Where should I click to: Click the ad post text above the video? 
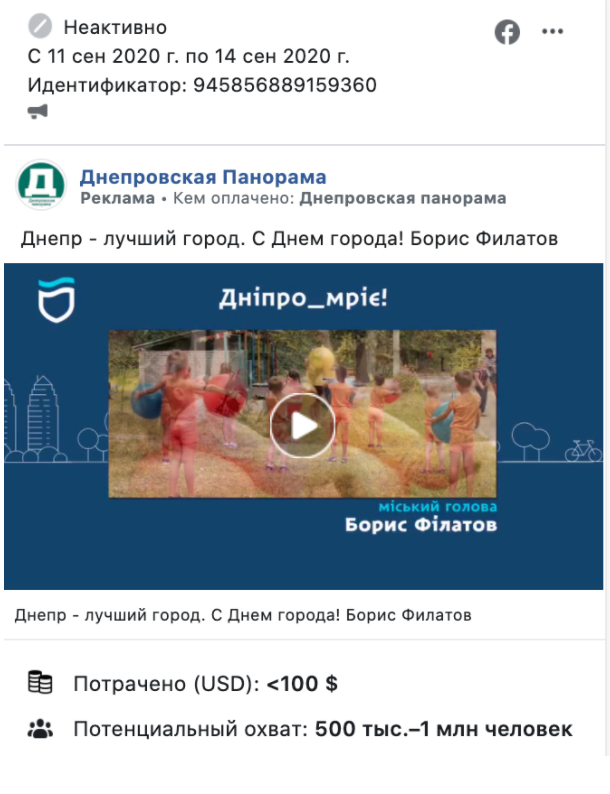(289, 238)
